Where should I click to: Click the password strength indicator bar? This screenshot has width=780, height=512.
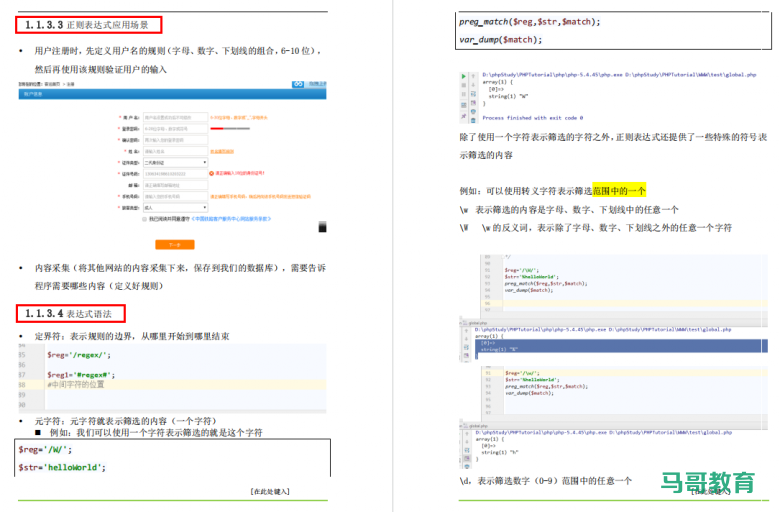coord(230,128)
